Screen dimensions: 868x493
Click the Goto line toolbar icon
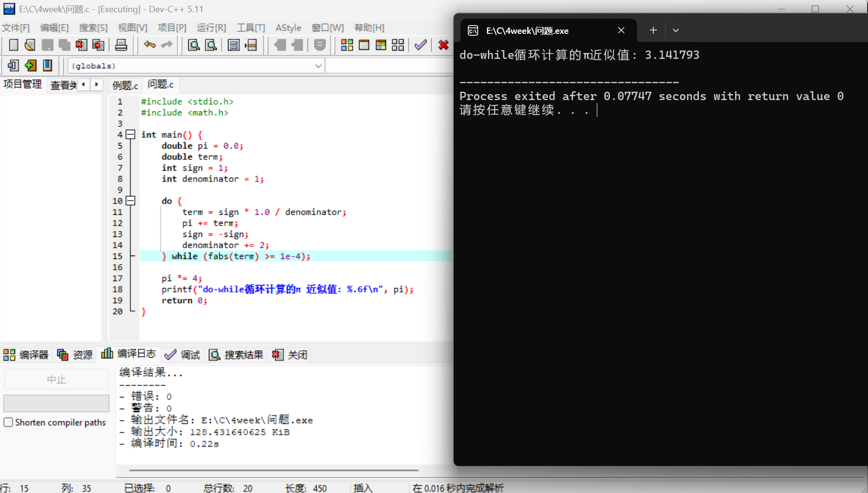(x=251, y=45)
